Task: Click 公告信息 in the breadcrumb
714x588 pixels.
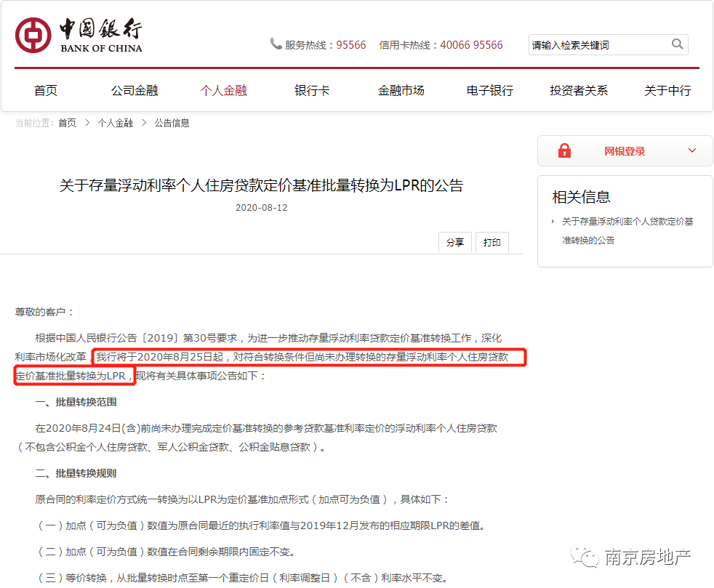Action: [172, 123]
